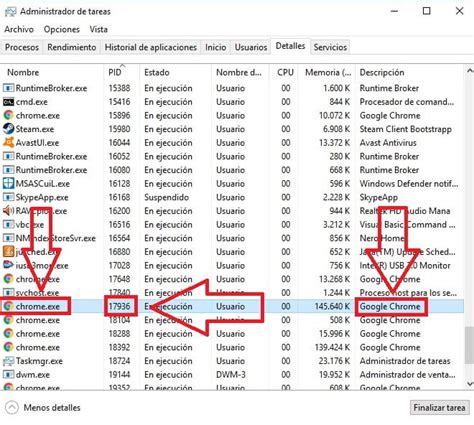Click the Chrome icon on PID 17648 row
The height and width of the screenshot is (425, 474).
[x=8, y=279]
